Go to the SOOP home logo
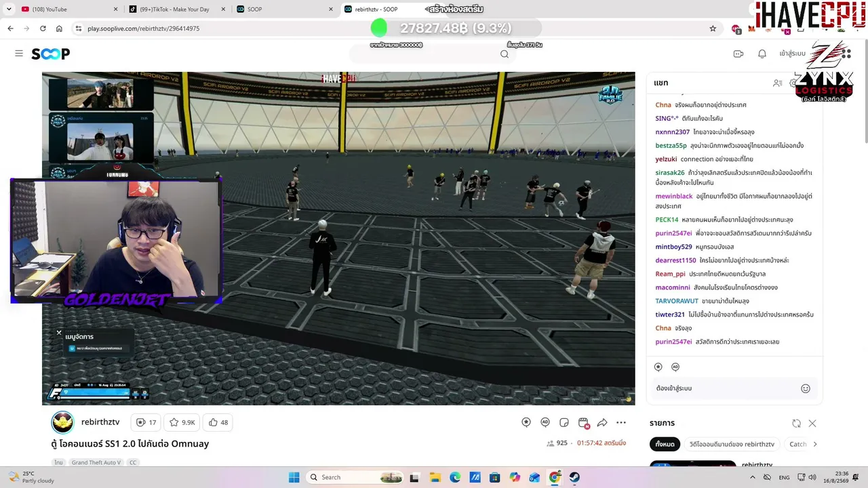The image size is (868, 488). pos(51,54)
